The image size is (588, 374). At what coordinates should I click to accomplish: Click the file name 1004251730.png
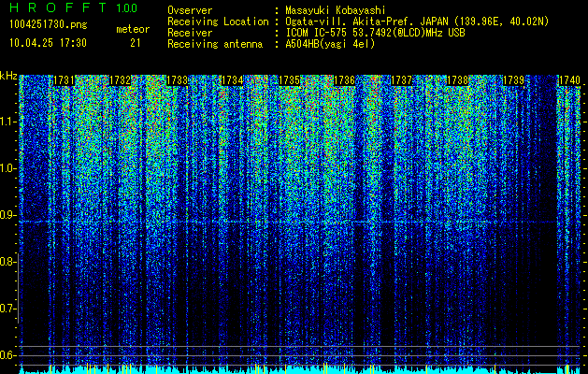pyautogui.click(x=49, y=24)
